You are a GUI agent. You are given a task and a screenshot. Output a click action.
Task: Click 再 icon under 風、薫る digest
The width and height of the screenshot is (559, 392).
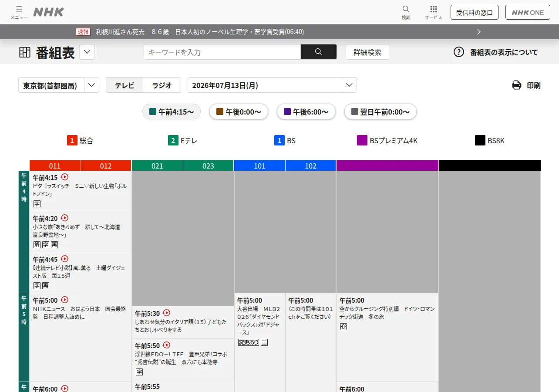(46, 286)
